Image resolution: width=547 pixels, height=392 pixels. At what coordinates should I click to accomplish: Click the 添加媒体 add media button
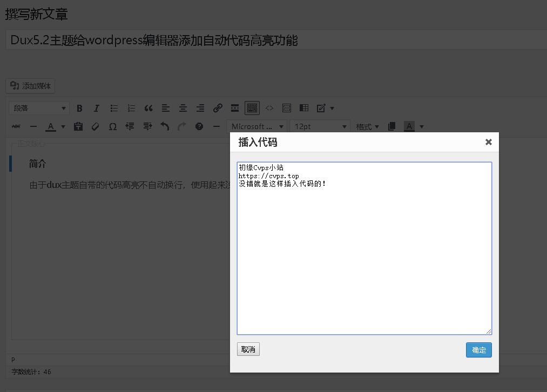point(31,86)
